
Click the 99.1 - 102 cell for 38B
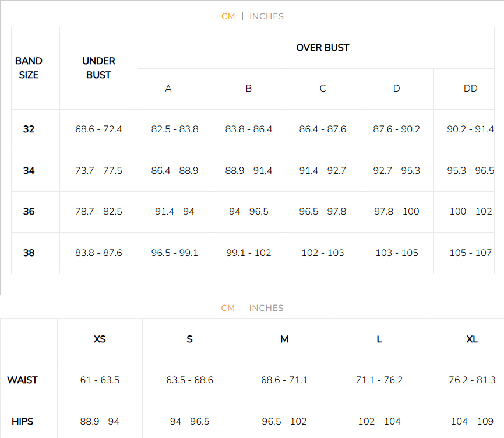point(249,253)
